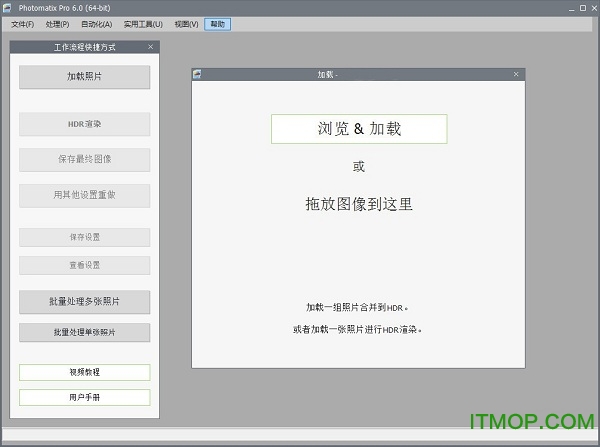600x447 pixels.
Task: Select 用其他设置重做 button
Action: coord(84,195)
